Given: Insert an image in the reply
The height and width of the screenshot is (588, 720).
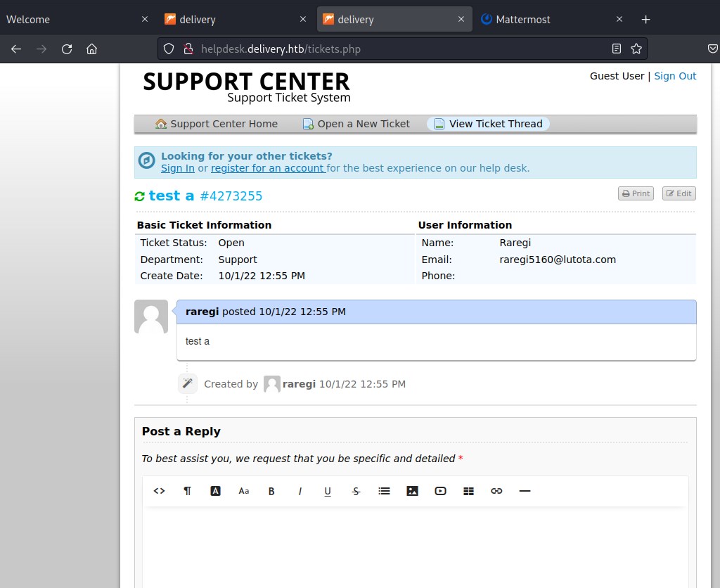Looking at the screenshot, I should point(413,491).
